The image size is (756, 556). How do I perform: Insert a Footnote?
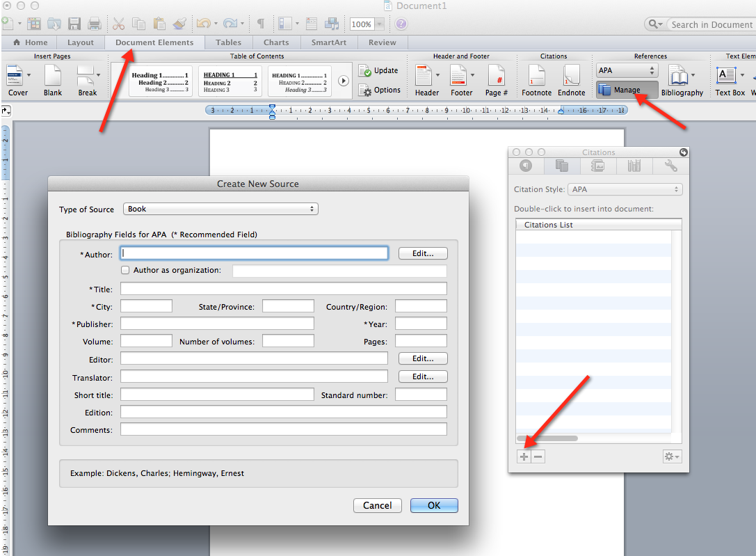(x=536, y=80)
